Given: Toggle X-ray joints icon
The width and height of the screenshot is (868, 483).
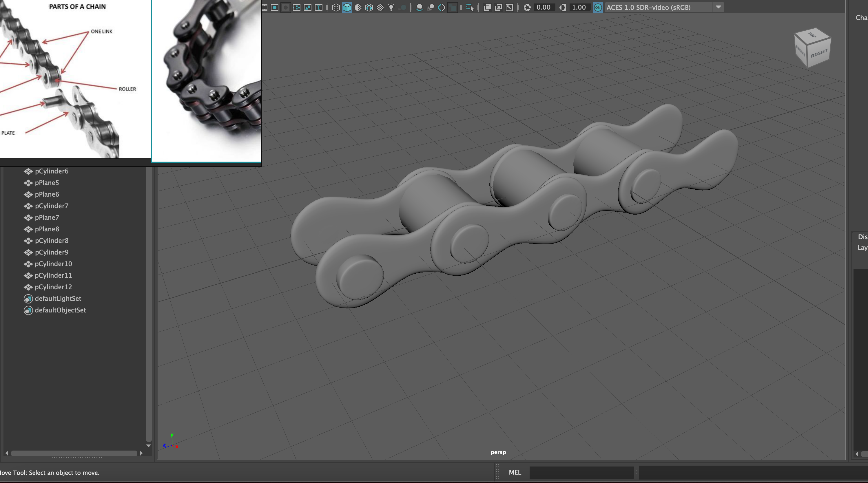Looking at the screenshot, I should 510,8.
